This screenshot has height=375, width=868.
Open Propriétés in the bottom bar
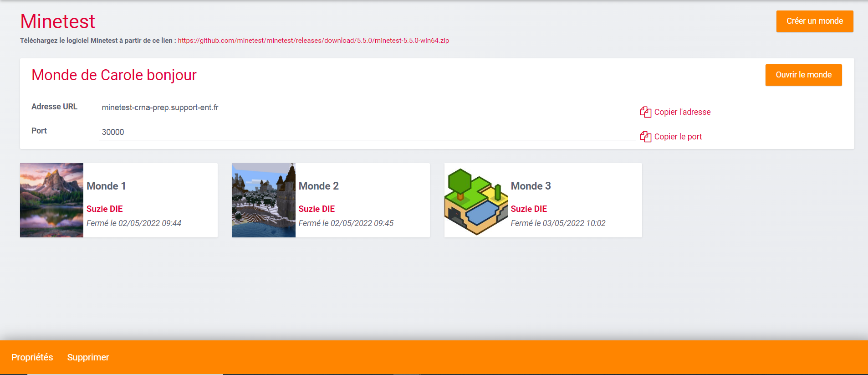32,357
